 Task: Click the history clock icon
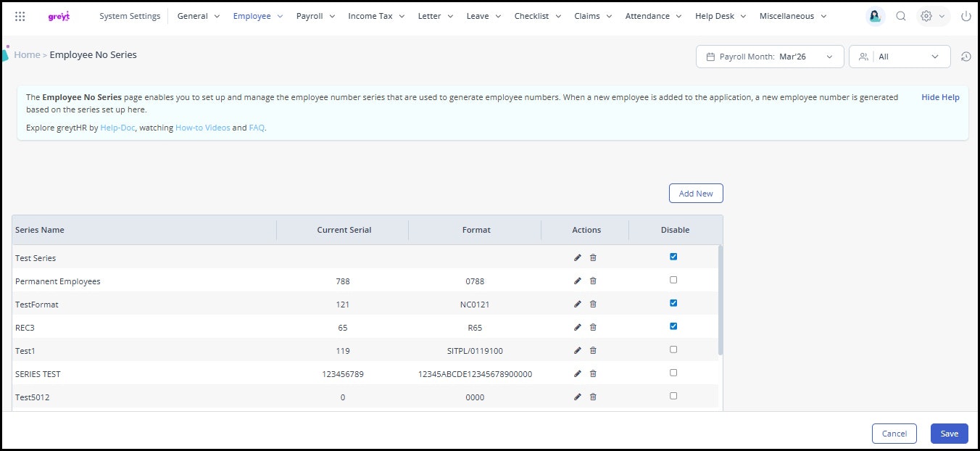(x=966, y=57)
